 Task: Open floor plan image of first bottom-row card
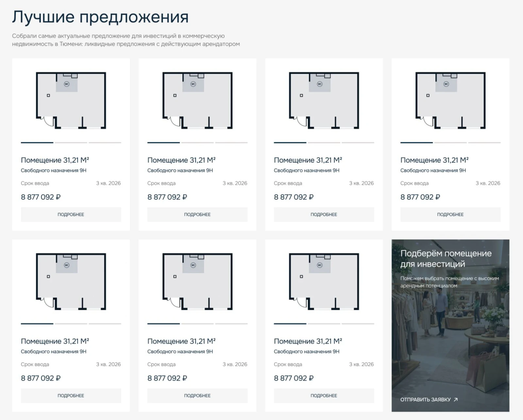point(71,282)
